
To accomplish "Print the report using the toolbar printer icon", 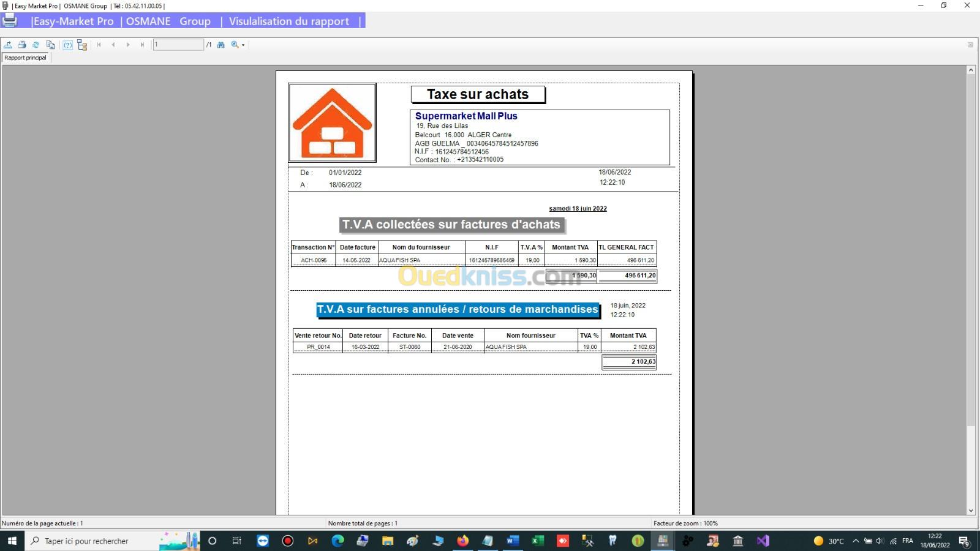I will pos(22,45).
